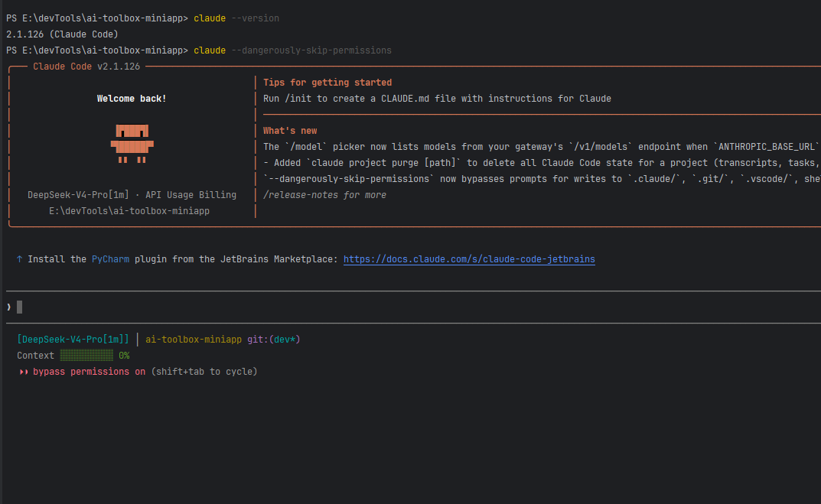Click the E:\devTools\ai-toolbox-miniapp path in welcome box
The height and width of the screenshot is (504, 821).
(x=129, y=211)
